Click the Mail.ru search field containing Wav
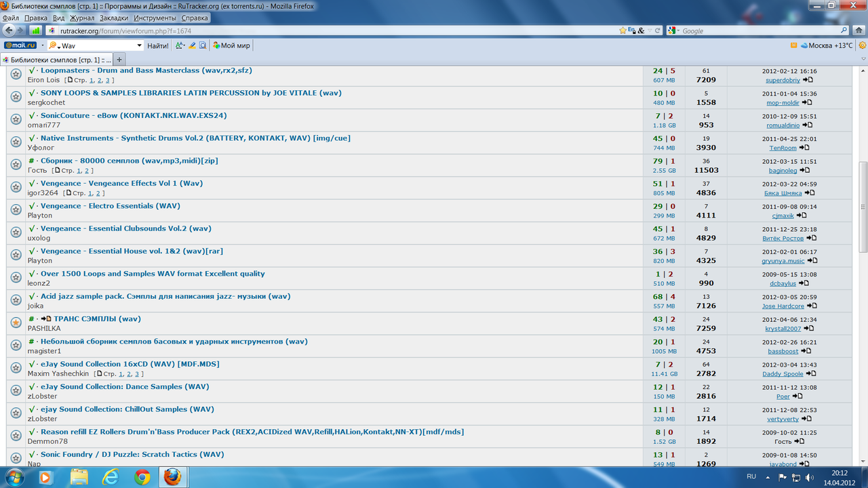This screenshot has height=488, width=868. coord(97,45)
